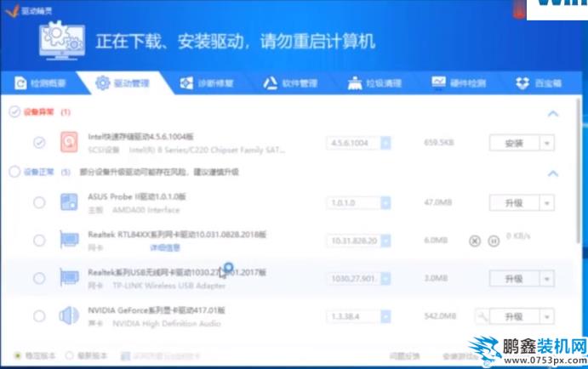Open the 百宝箱 toolbox tab
Image resolution: width=588 pixels, height=369 pixels.
[539, 83]
